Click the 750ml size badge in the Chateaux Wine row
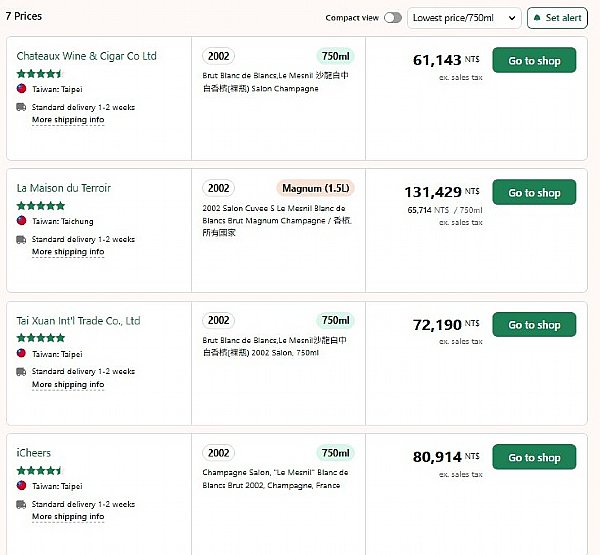The image size is (600, 555). click(335, 56)
